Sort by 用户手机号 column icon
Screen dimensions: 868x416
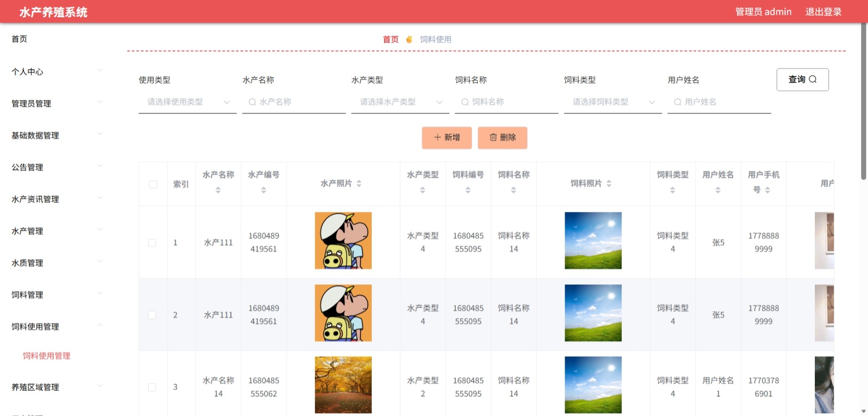(x=768, y=190)
